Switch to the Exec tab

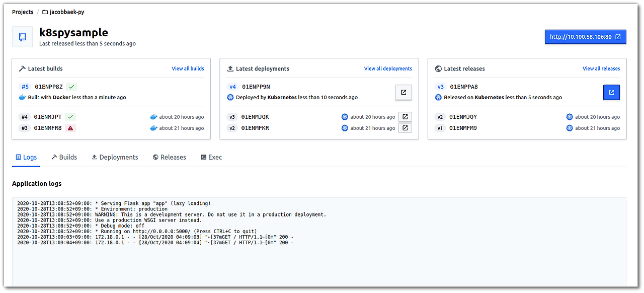pyautogui.click(x=211, y=157)
